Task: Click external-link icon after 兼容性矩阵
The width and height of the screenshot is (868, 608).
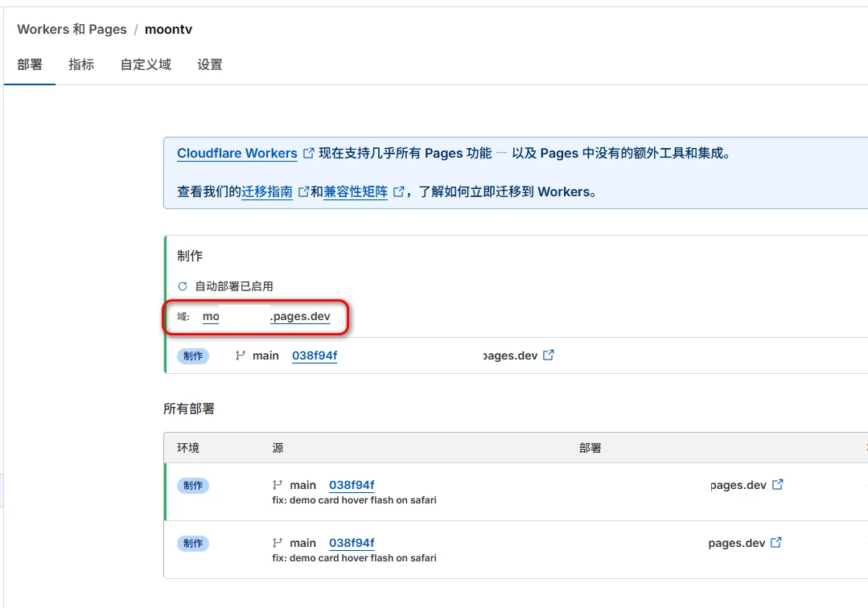Action: pyautogui.click(x=398, y=192)
